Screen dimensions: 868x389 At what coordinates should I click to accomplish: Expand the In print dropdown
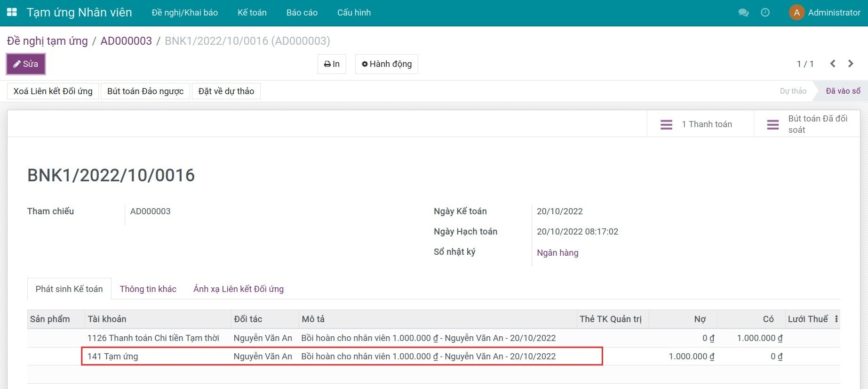(x=332, y=64)
